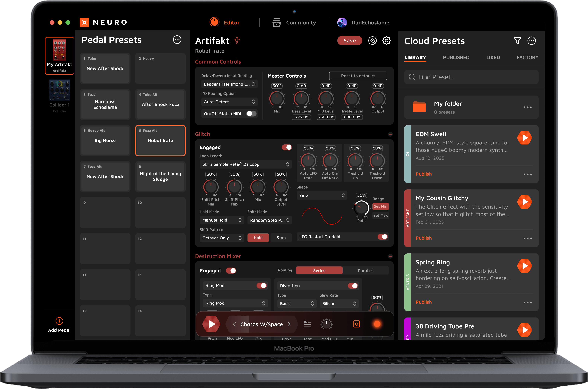
Task: Open the Artifakt settings gear
Action: 386,41
